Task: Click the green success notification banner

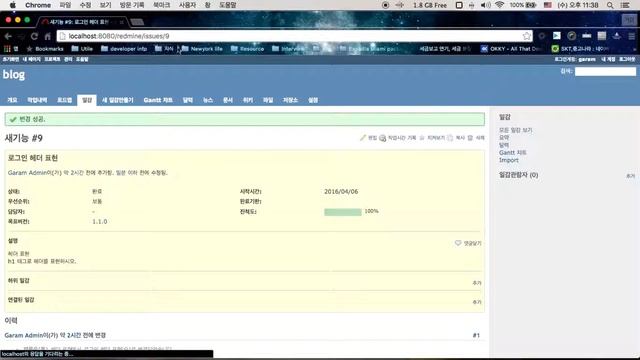Action: coord(244,119)
